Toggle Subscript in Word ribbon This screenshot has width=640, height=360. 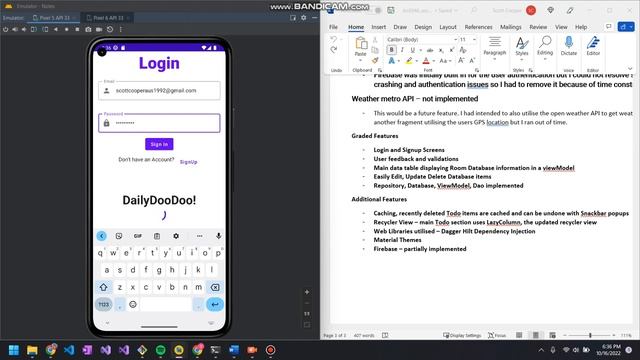[x=441, y=50]
